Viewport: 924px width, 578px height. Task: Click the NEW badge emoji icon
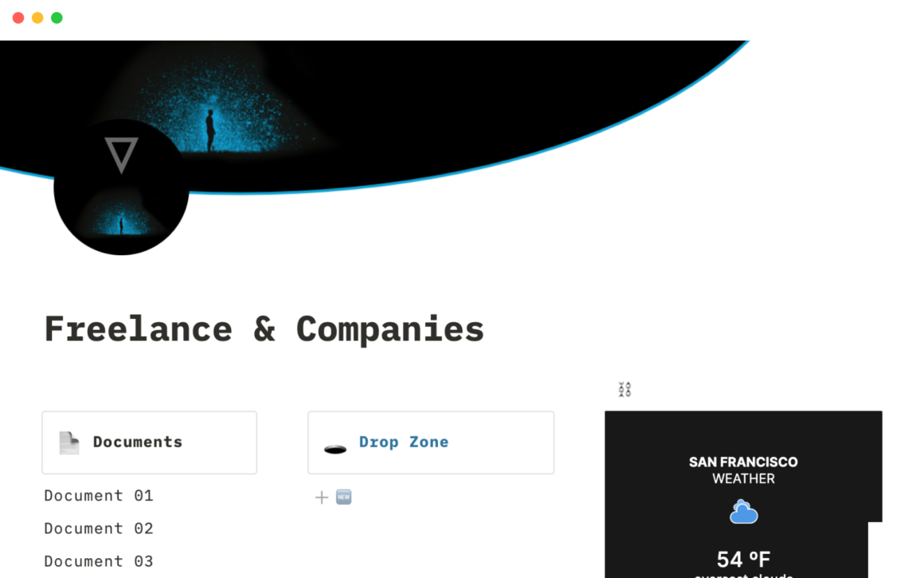(x=343, y=497)
